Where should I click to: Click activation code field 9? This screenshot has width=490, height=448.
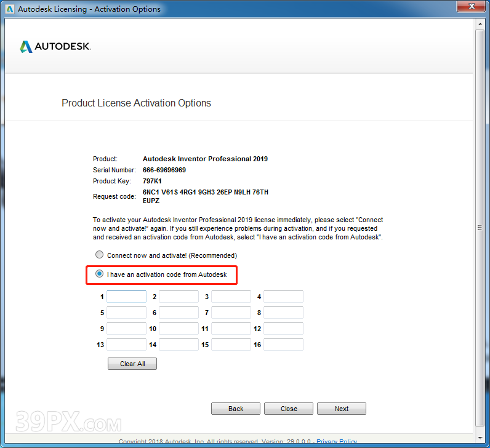127,329
